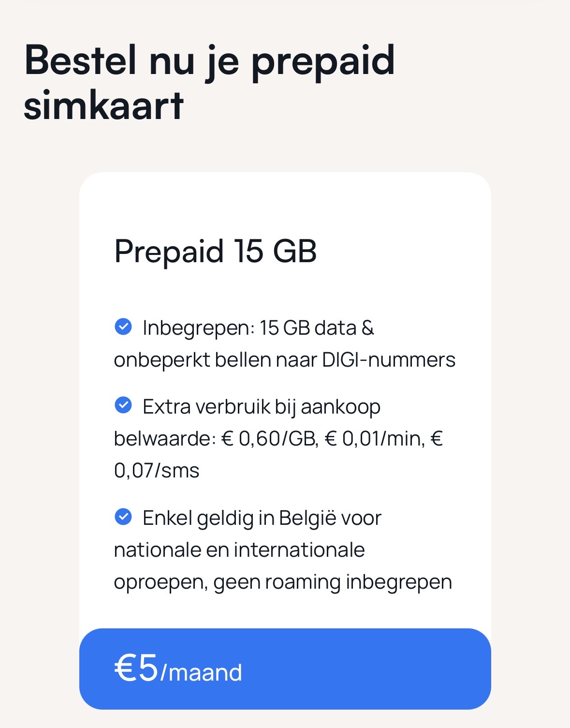Click the checkmark icon beside "Enkel geldig"
This screenshot has height=728, width=570.
point(123,517)
